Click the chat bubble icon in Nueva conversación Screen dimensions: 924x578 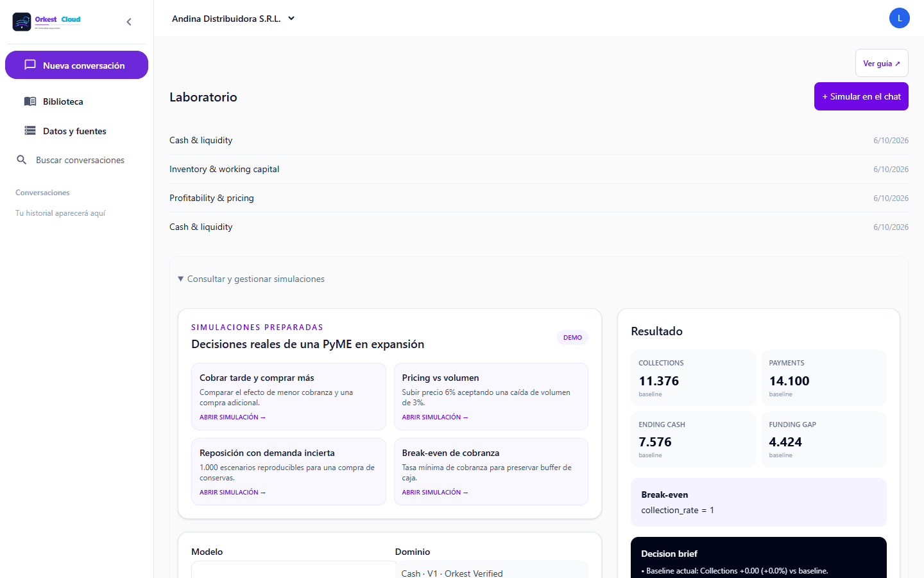tap(30, 65)
